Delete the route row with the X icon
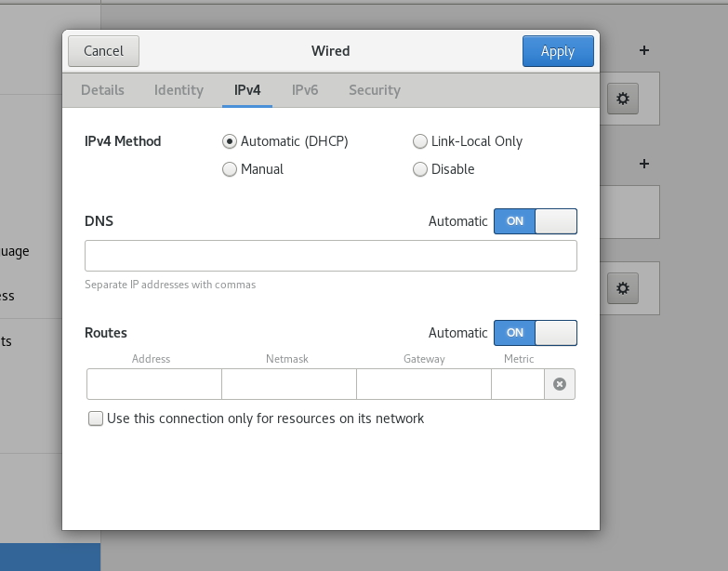 click(x=559, y=384)
